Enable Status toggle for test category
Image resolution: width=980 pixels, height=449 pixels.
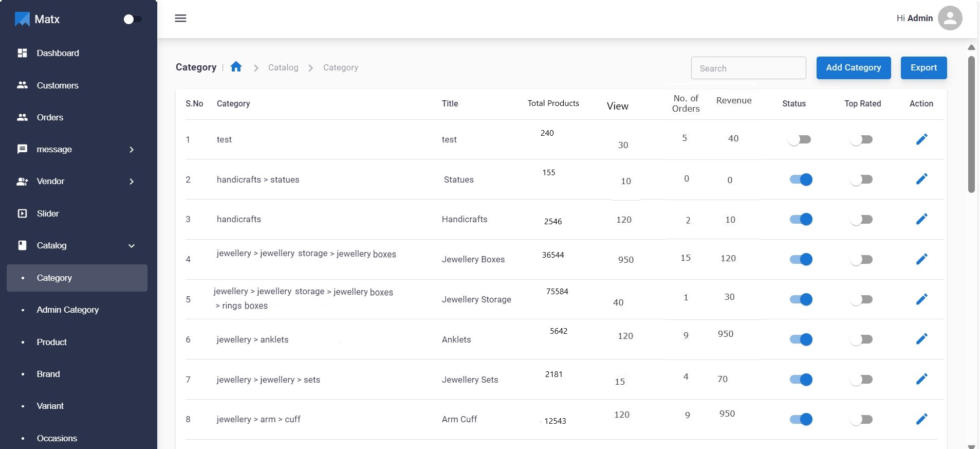pos(800,139)
